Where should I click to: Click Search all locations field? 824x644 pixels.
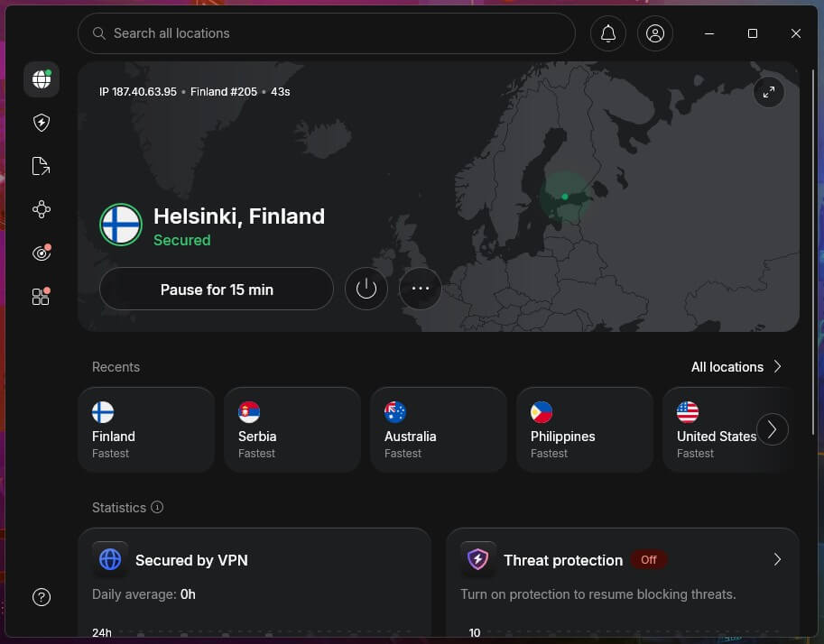coord(327,33)
